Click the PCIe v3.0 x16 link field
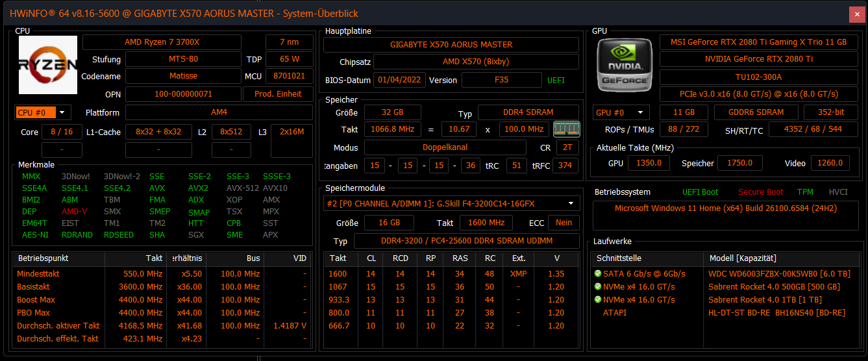The height and width of the screenshot is (361, 868). [758, 94]
